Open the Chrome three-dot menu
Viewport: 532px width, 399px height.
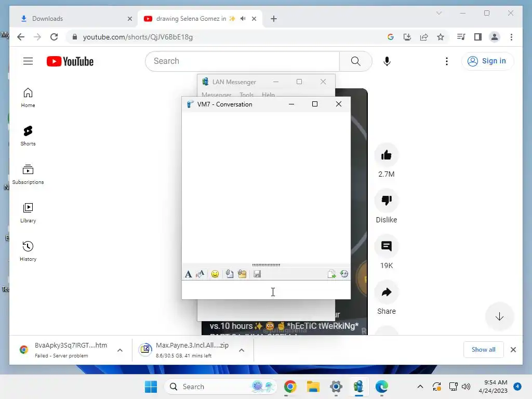point(511,37)
